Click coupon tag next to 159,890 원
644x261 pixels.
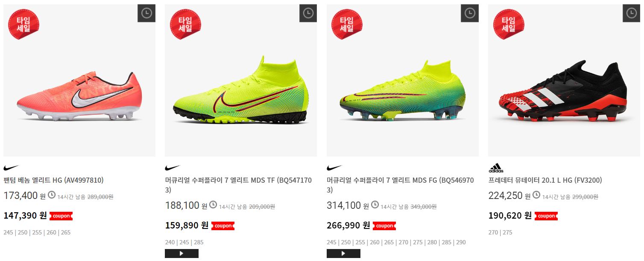pyautogui.click(x=223, y=225)
